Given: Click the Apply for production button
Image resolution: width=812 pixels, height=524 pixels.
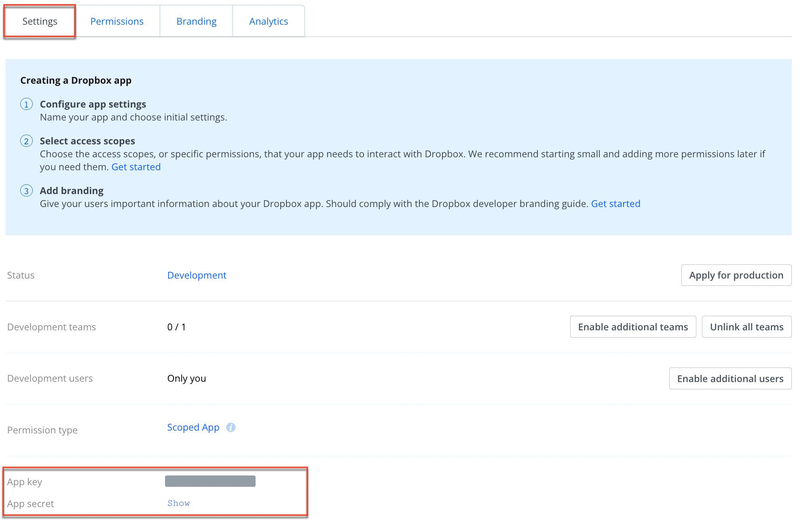Looking at the screenshot, I should [x=736, y=275].
